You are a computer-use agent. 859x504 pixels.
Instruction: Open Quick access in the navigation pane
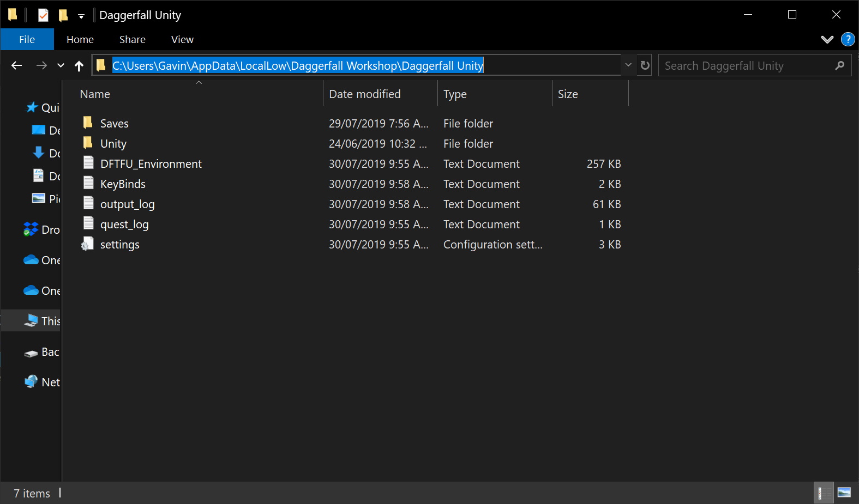click(44, 107)
